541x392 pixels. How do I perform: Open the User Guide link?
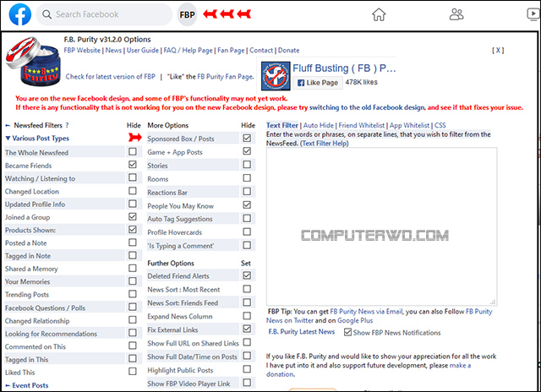click(x=143, y=51)
